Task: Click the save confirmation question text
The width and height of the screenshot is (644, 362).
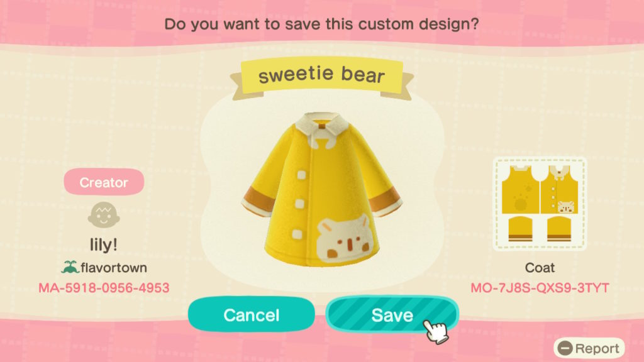Action: pos(321,24)
